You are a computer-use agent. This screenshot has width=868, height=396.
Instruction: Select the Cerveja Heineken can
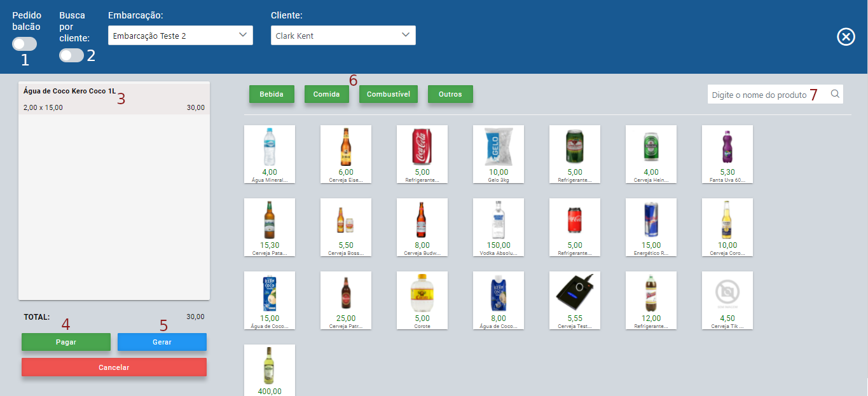pyautogui.click(x=651, y=154)
